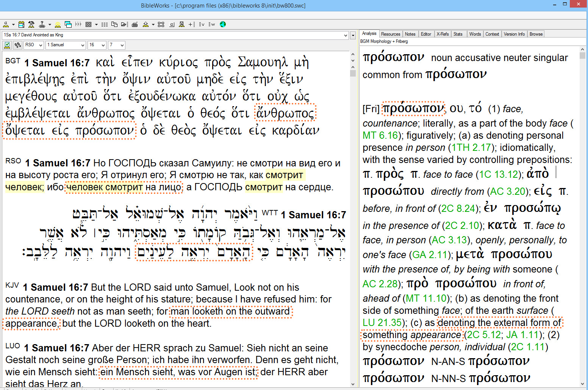The height and width of the screenshot is (390, 588).
Task: Click the window layout icon in the toolbar
Action: 22,24
